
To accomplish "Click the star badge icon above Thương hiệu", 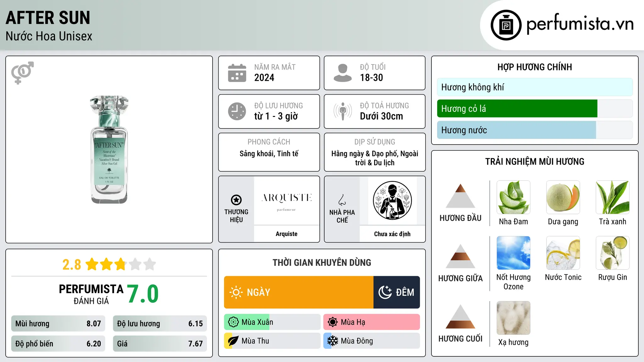I will pyautogui.click(x=236, y=200).
